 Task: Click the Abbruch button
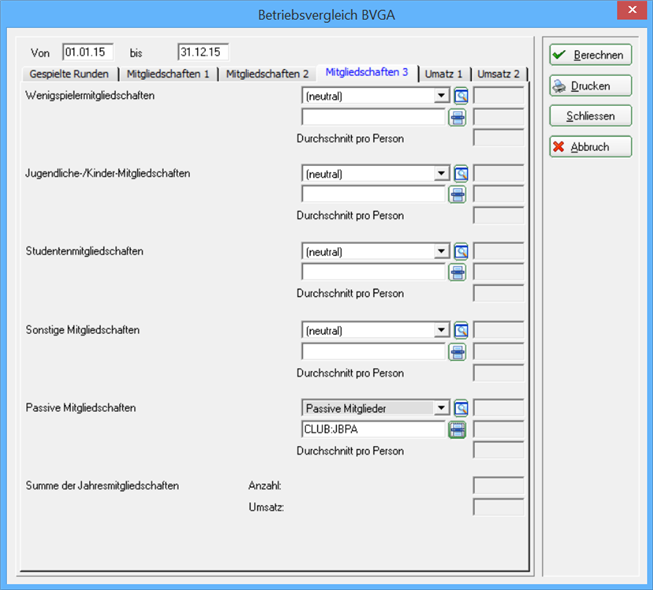tap(590, 147)
